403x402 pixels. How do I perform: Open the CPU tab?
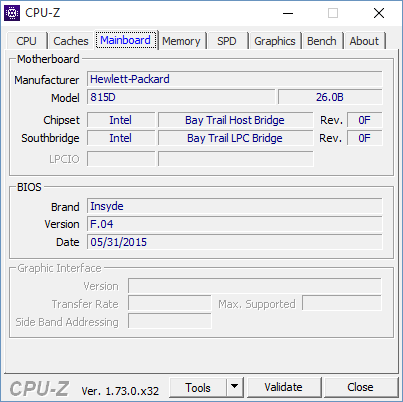(26, 41)
